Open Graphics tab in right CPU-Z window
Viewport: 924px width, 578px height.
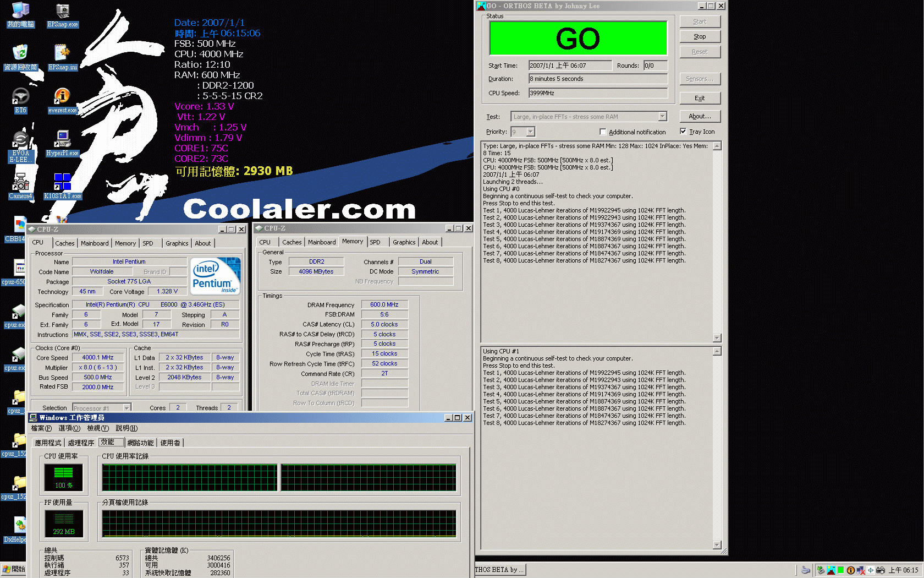point(404,242)
